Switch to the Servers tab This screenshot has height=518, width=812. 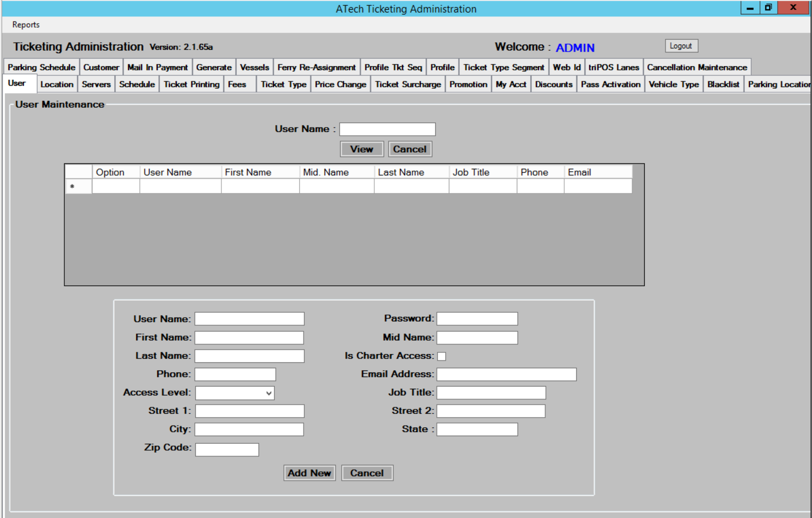click(96, 84)
